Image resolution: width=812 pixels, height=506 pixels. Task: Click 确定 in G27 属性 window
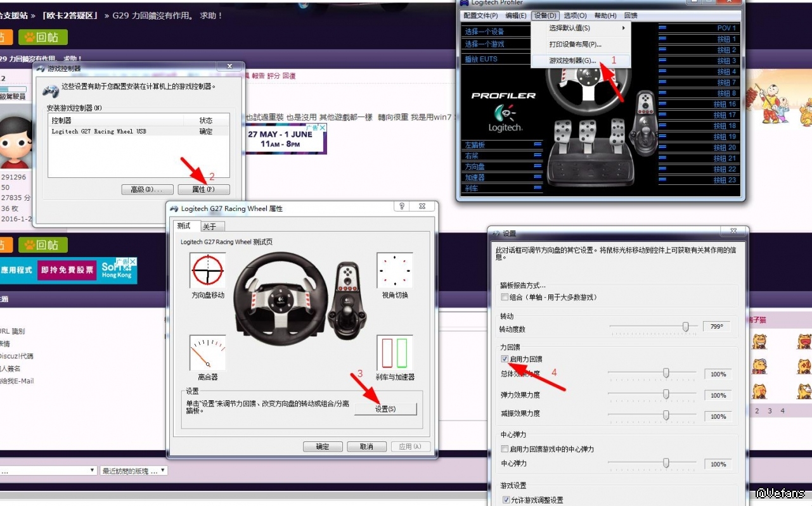(x=323, y=446)
